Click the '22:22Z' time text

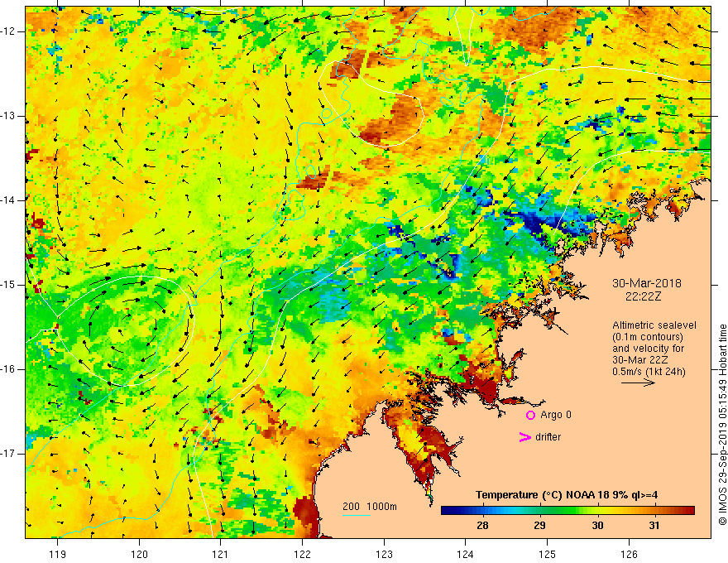coord(643,296)
